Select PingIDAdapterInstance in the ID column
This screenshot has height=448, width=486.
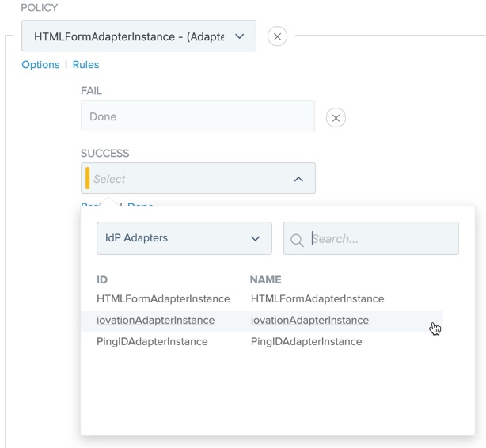[152, 342]
